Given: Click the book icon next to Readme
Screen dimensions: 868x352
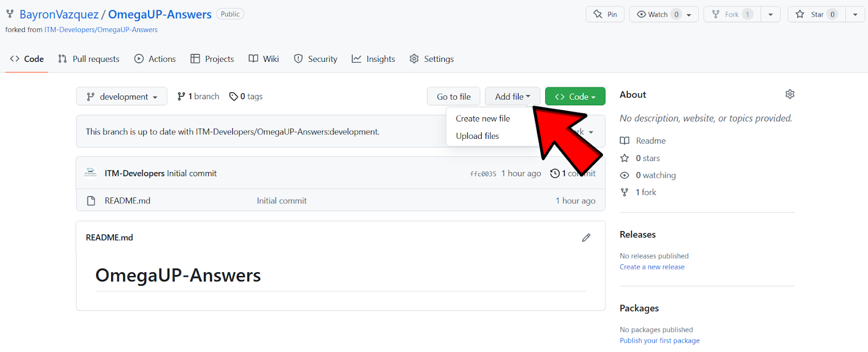Looking at the screenshot, I should [x=625, y=140].
